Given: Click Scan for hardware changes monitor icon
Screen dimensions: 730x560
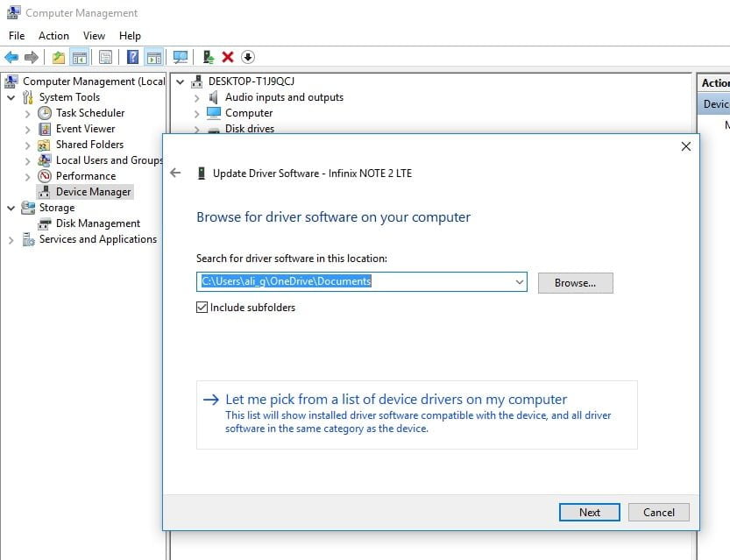Looking at the screenshot, I should point(181,57).
